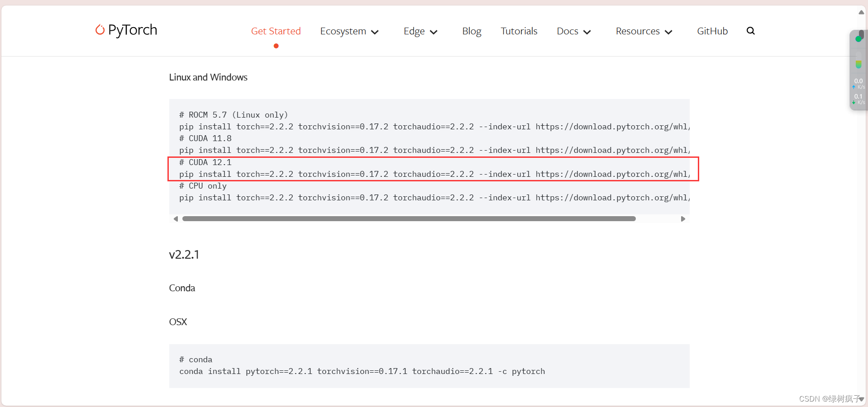This screenshot has height=407, width=868.
Task: Click the # conda comment line
Action: (x=196, y=360)
